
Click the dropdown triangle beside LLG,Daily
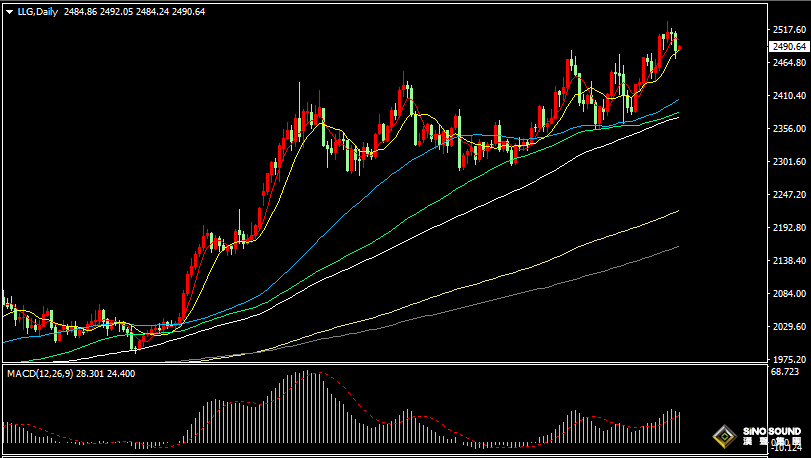click(x=8, y=11)
